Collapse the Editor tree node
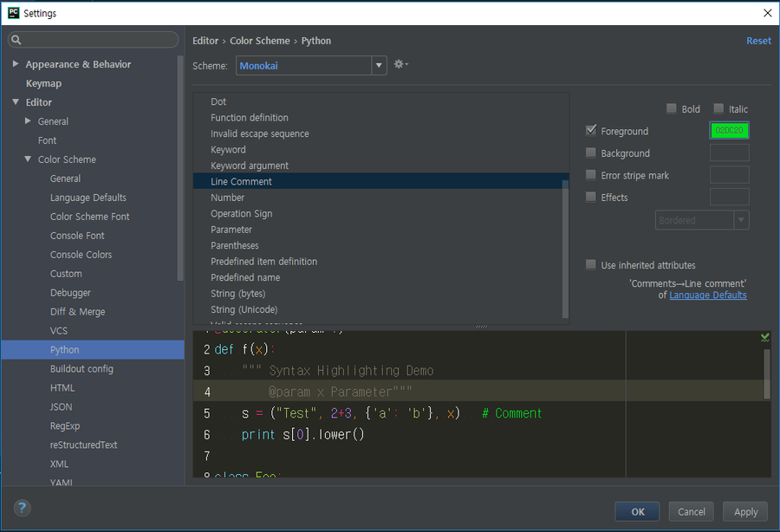The height and width of the screenshot is (532, 780). pyautogui.click(x=16, y=102)
